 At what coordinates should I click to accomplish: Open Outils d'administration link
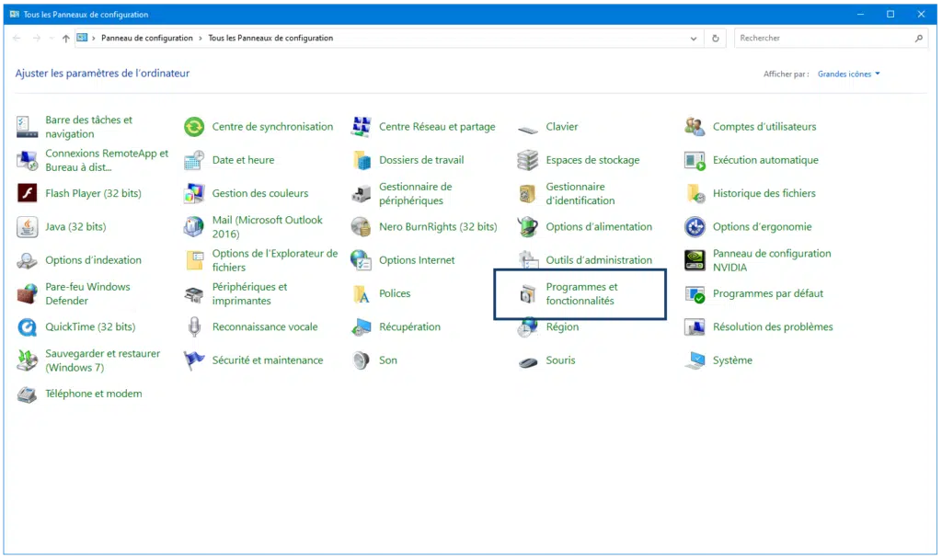[x=598, y=260]
